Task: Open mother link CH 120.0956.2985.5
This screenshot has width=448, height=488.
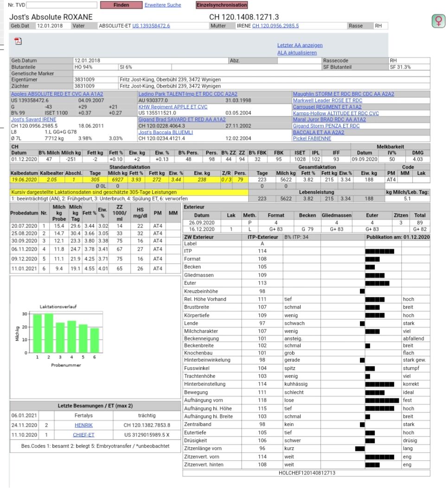Action: (x=275, y=26)
